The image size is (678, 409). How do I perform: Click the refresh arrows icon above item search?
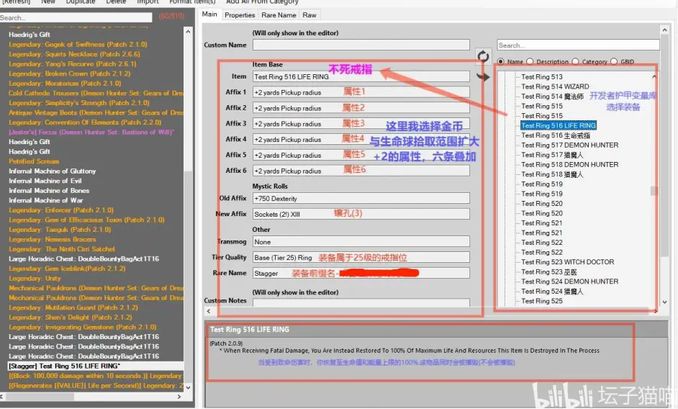[x=485, y=56]
